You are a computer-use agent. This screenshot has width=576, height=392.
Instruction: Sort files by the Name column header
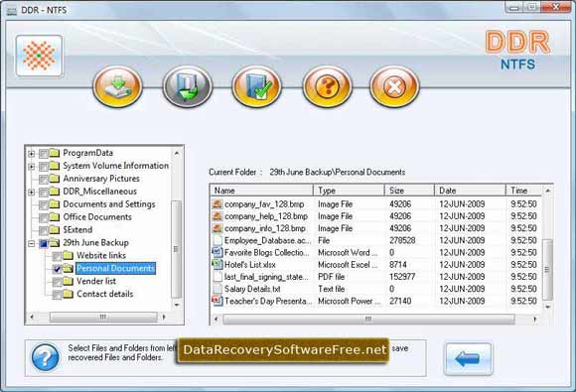tap(261, 191)
